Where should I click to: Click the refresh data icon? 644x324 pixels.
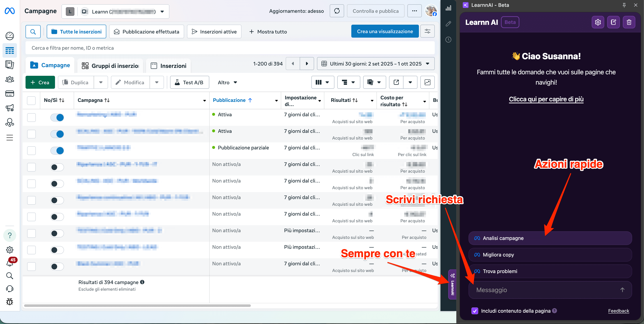click(x=337, y=11)
